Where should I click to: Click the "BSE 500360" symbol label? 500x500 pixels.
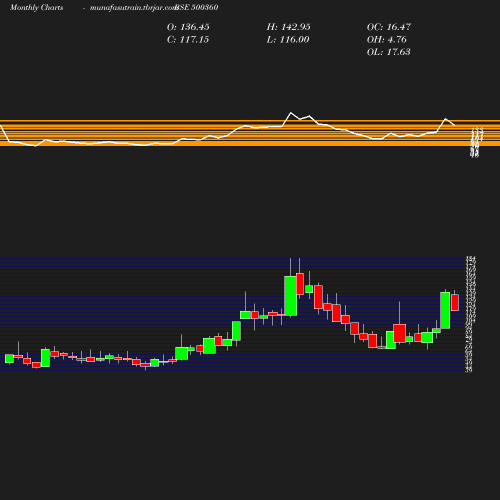pos(197,7)
